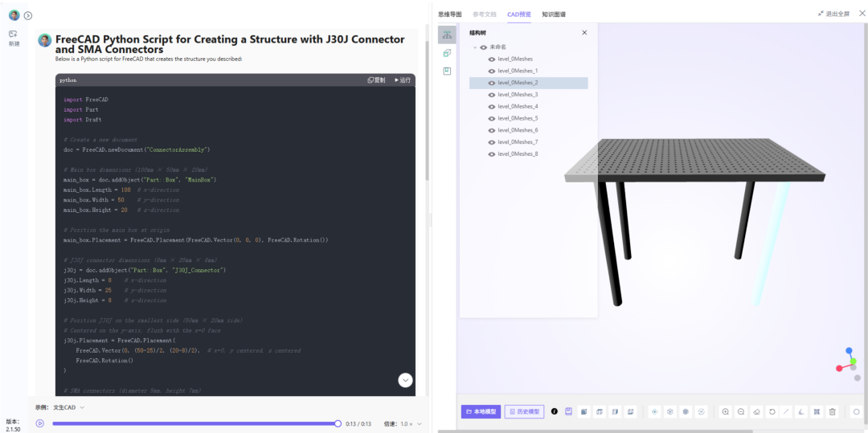Click the chat panel vertical scrollbar
The image size is (868, 433).
[x=427, y=111]
